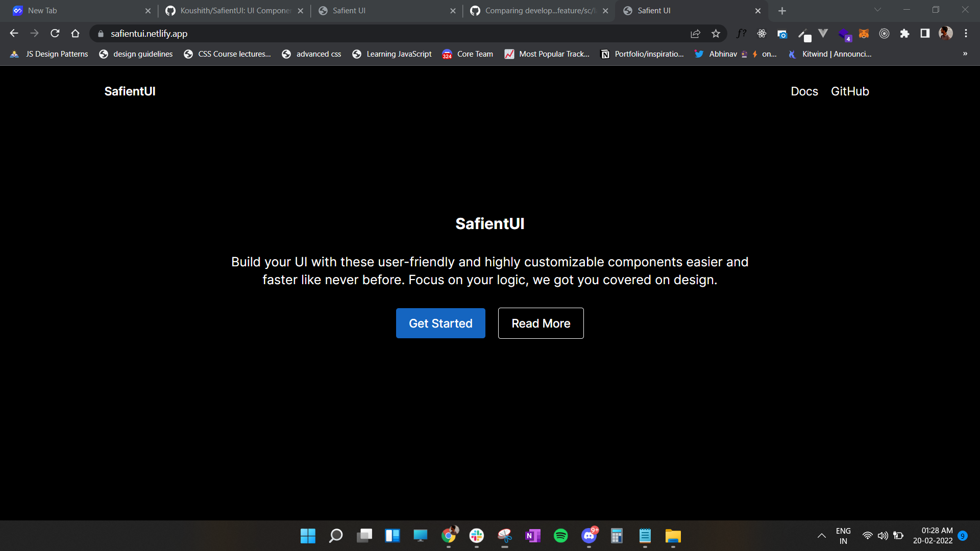Toggle the ENG IN language indicator
The width and height of the screenshot is (980, 551).
843,535
